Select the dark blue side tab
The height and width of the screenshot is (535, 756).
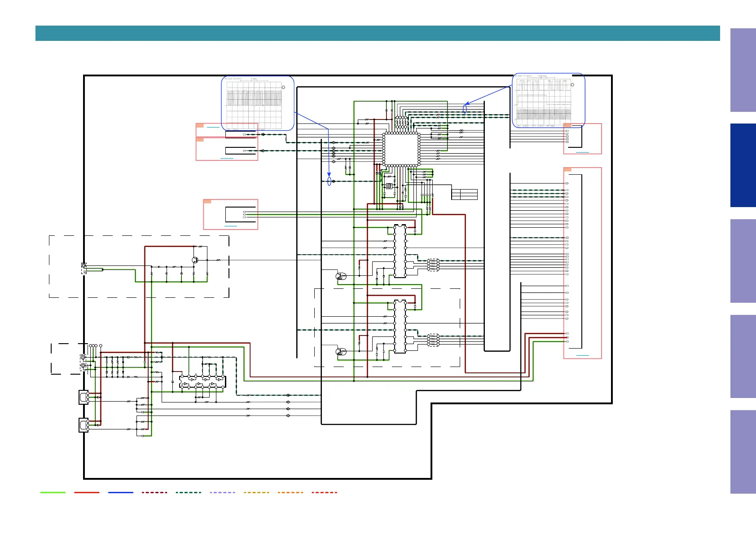coord(743,165)
